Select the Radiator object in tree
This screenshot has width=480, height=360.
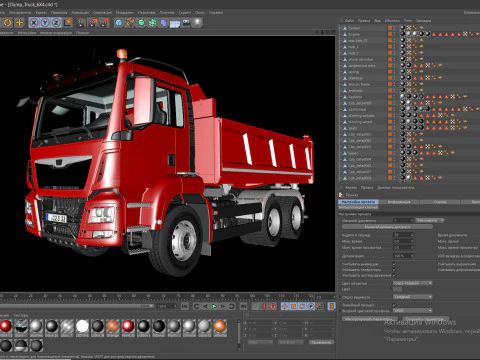coord(355,97)
